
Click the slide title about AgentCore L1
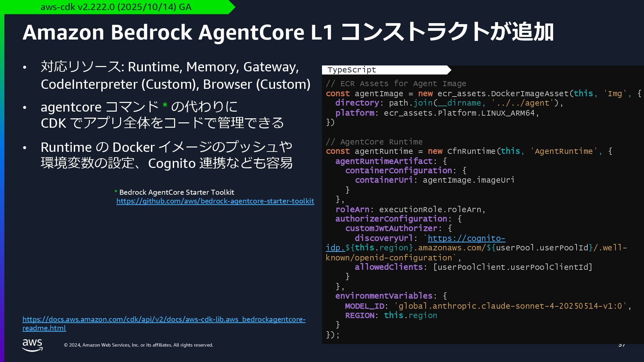point(288,33)
